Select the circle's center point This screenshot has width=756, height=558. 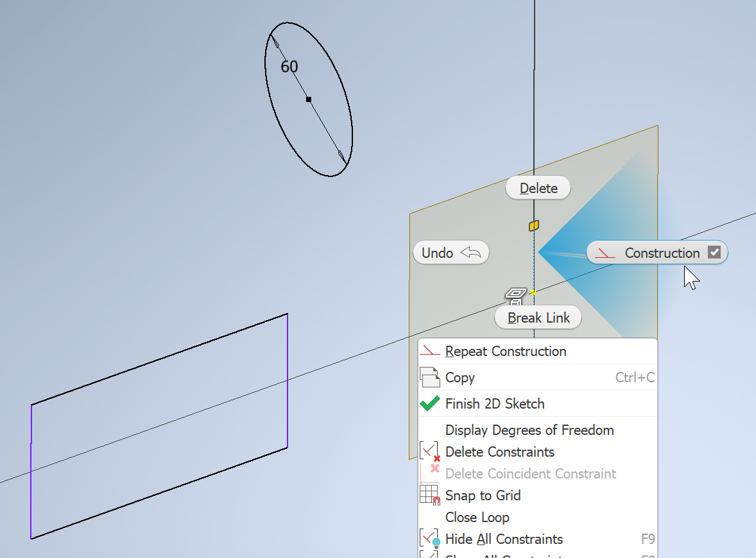click(309, 99)
